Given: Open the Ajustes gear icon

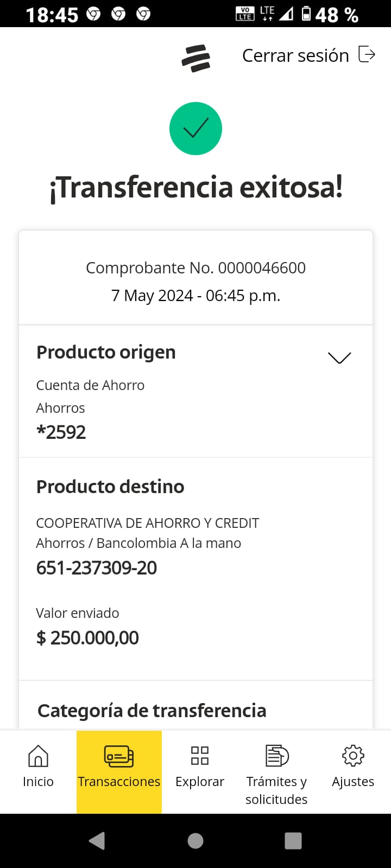Looking at the screenshot, I should coord(353,756).
